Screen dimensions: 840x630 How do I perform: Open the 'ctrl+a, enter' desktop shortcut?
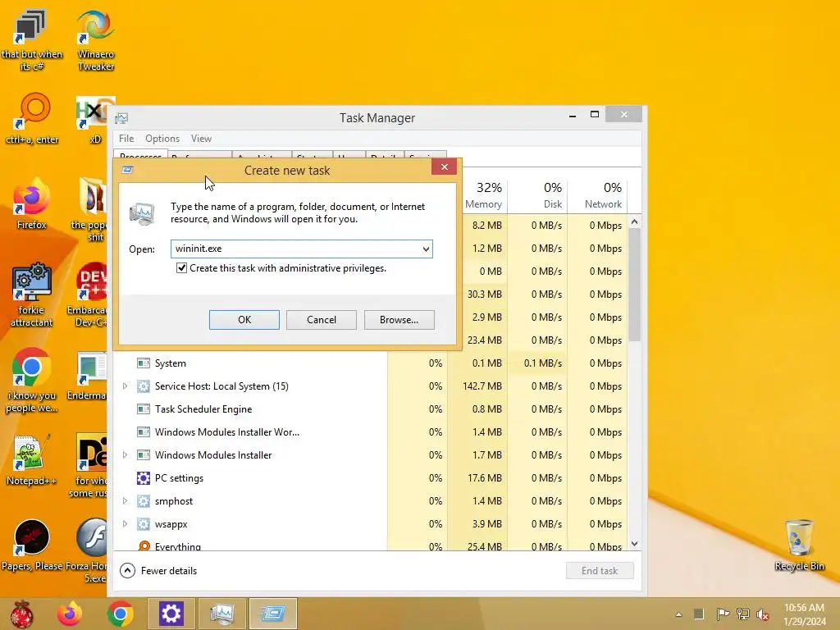[32, 119]
